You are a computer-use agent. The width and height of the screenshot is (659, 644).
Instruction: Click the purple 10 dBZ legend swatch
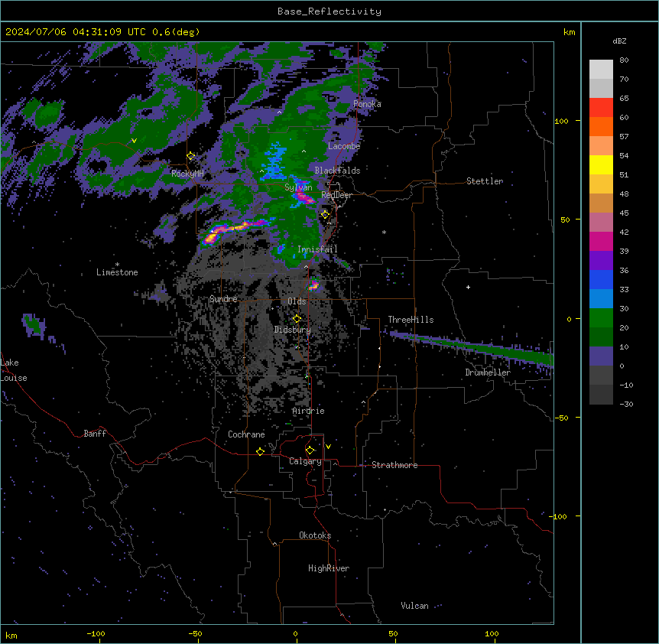(601, 356)
